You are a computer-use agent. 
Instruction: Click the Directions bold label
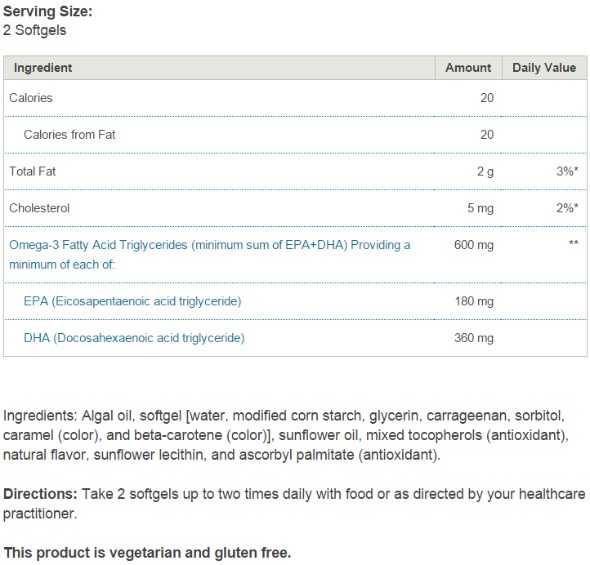point(40,494)
